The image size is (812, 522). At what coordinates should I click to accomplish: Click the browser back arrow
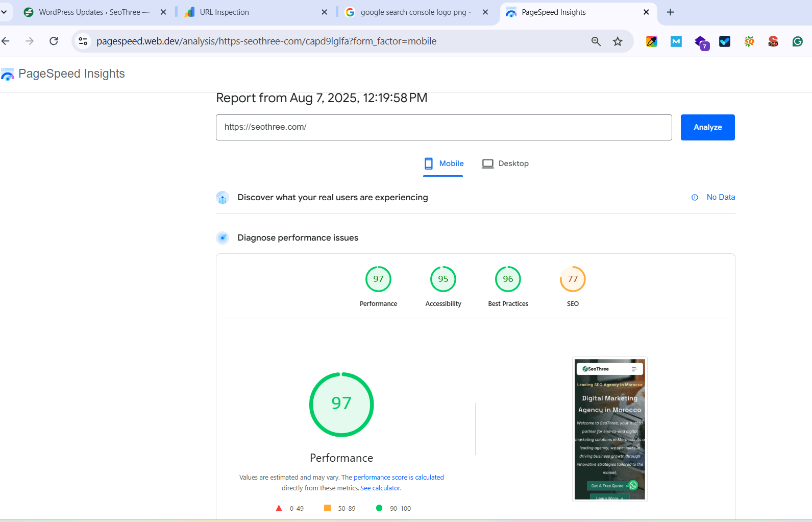click(x=6, y=41)
